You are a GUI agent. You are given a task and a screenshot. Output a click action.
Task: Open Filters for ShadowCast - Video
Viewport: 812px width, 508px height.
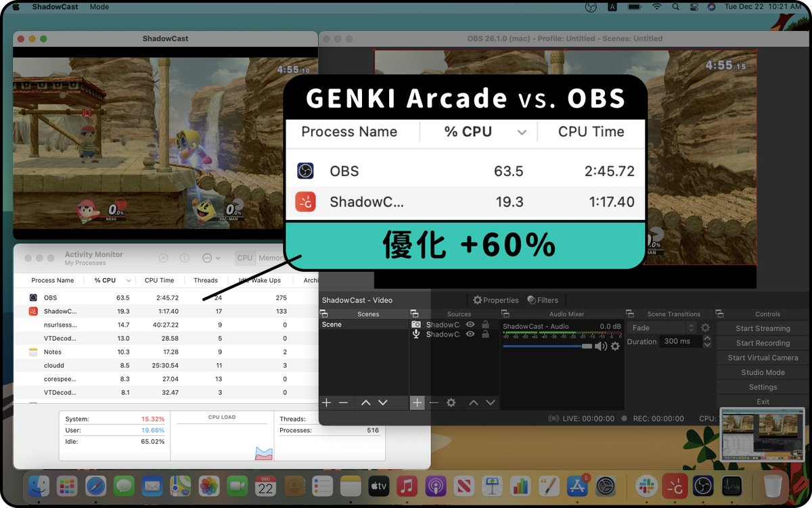(x=543, y=300)
